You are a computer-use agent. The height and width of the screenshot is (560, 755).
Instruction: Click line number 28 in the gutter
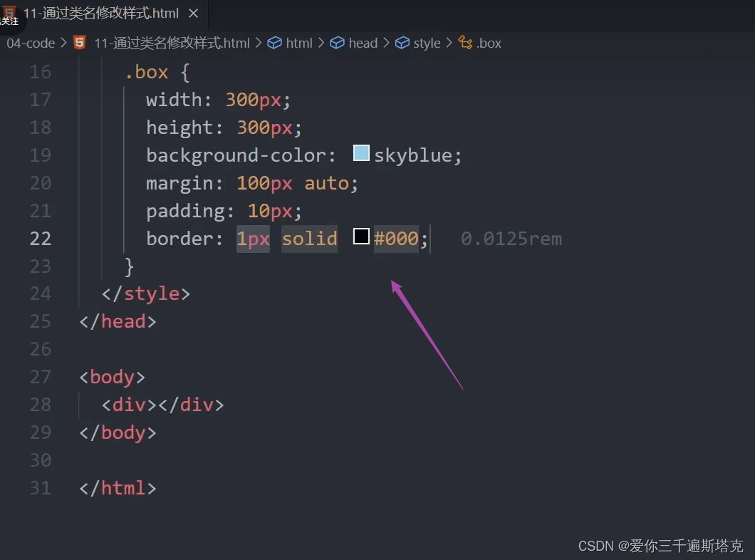click(41, 405)
